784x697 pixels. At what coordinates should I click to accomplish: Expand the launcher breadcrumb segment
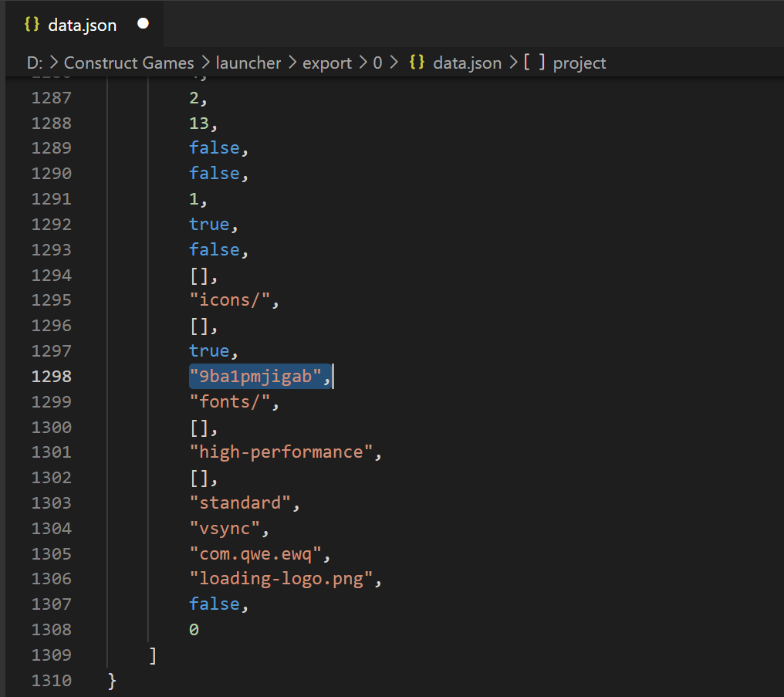[248, 63]
